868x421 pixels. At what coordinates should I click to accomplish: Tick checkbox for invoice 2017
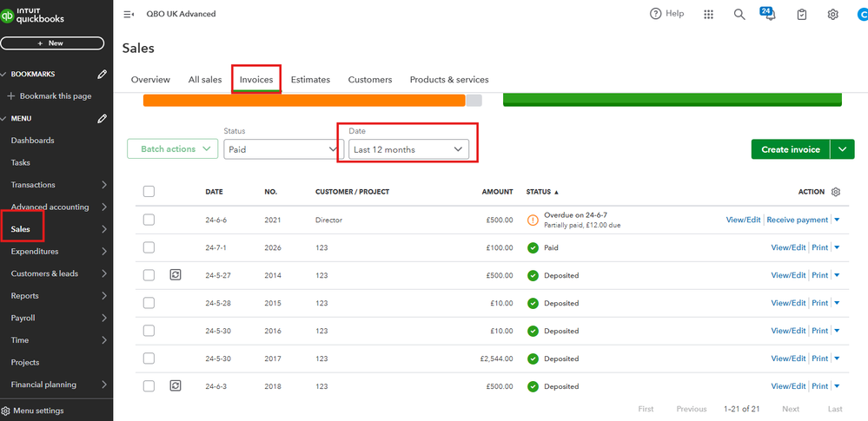pos(149,358)
